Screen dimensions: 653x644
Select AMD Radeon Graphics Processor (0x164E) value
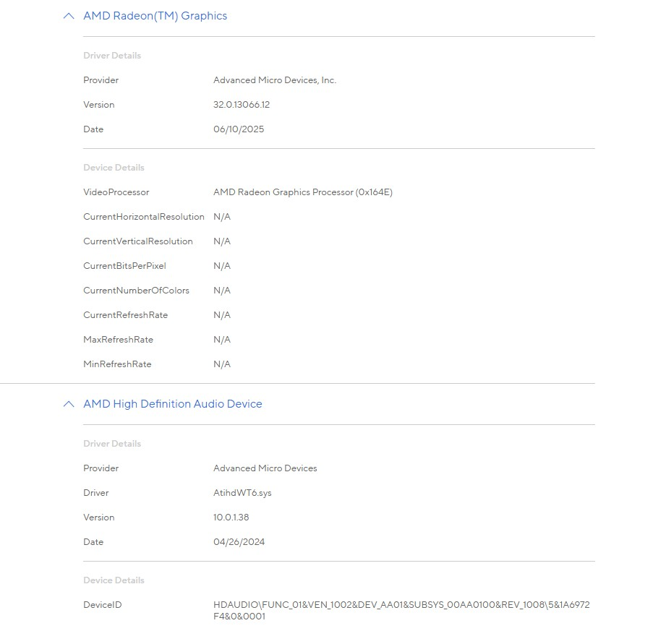pyautogui.click(x=303, y=192)
